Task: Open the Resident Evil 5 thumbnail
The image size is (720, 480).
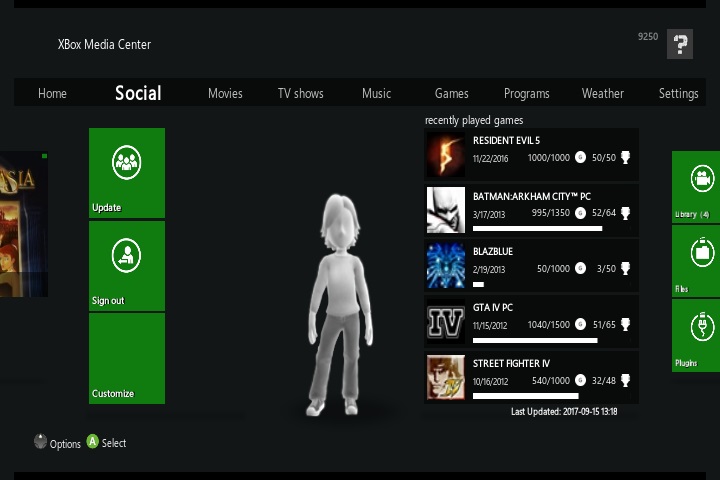Action: pos(445,154)
